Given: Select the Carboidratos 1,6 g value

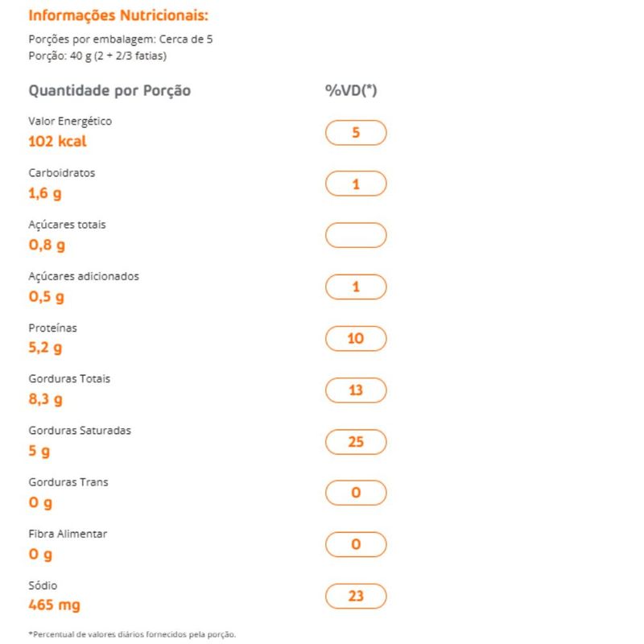Looking at the screenshot, I should coord(45,193).
